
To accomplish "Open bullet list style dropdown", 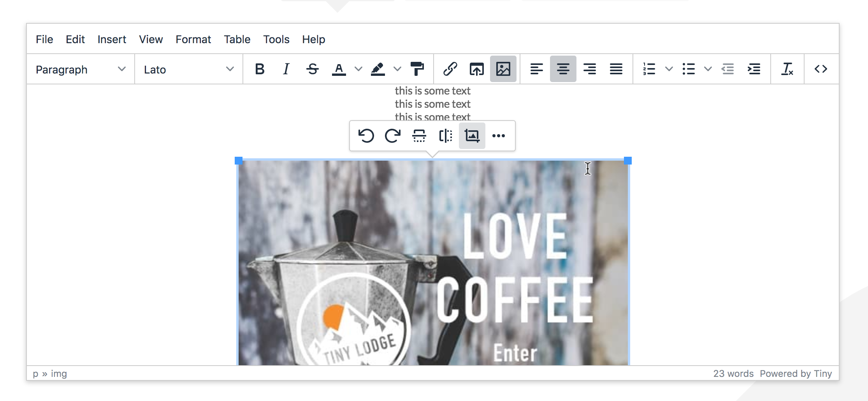I will [x=708, y=69].
